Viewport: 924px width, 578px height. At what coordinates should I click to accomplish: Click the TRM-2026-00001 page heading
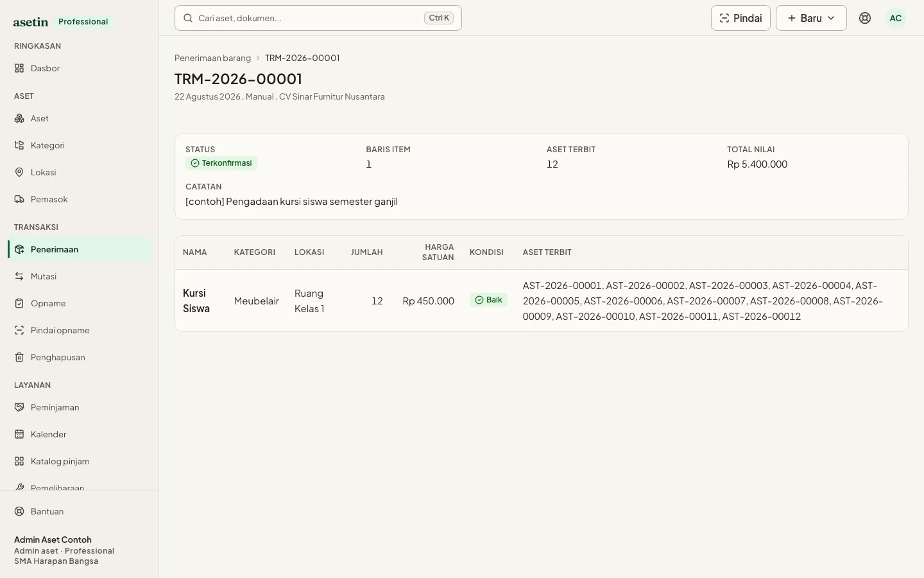pos(238,79)
